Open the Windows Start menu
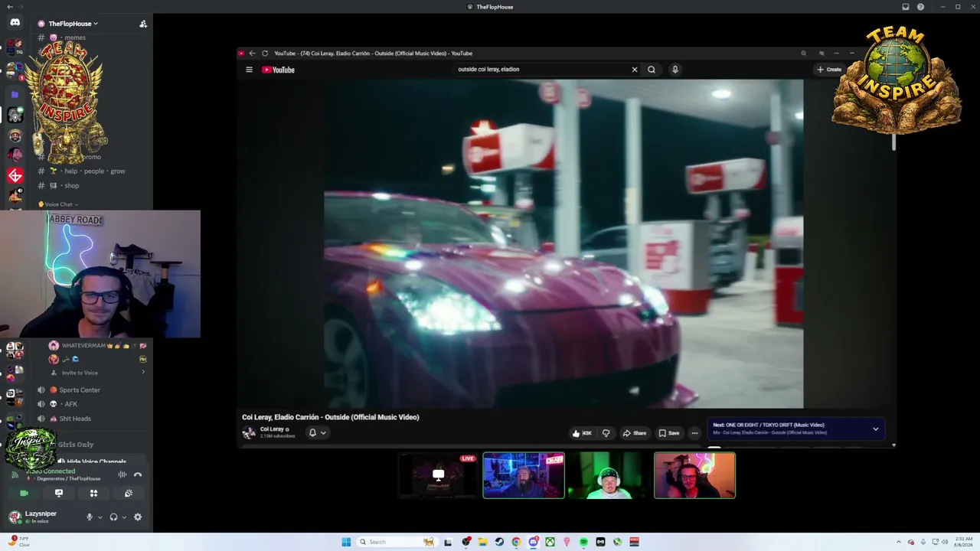 coord(346,542)
